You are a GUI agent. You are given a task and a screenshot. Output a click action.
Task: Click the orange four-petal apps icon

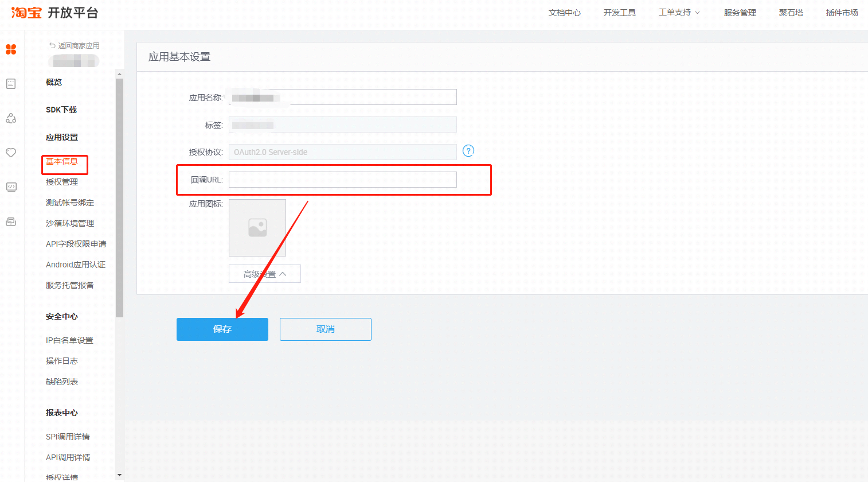click(x=11, y=50)
